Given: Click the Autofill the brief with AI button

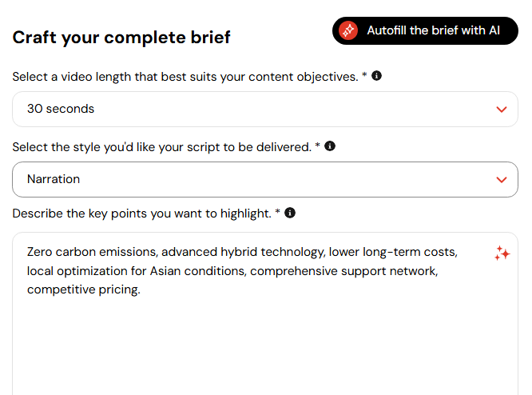Looking at the screenshot, I should (425, 30).
